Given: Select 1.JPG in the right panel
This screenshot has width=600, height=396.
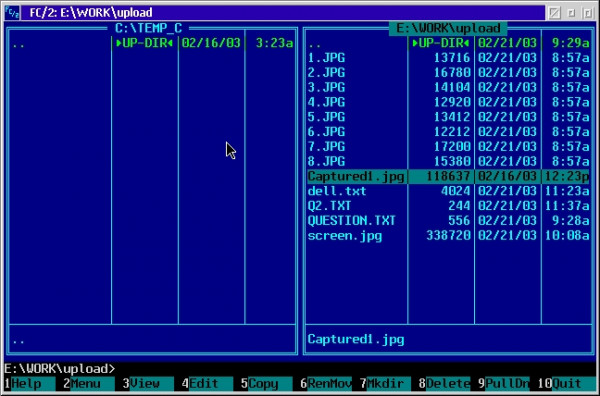Looking at the screenshot, I should (x=448, y=58).
